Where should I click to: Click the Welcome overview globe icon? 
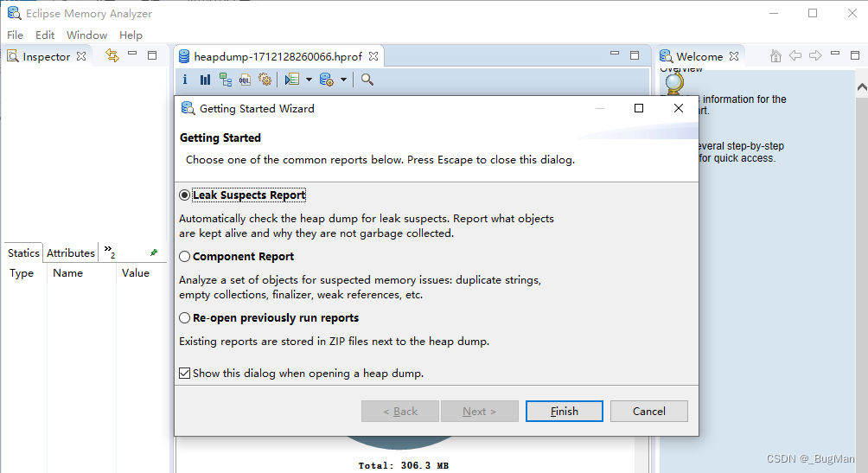point(674,82)
